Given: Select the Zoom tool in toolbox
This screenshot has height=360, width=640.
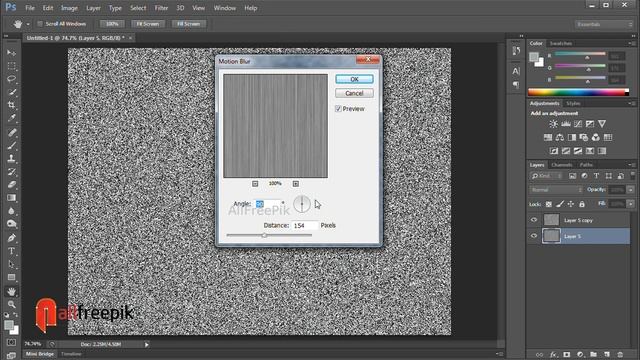Looking at the screenshot, I should tap(11, 304).
